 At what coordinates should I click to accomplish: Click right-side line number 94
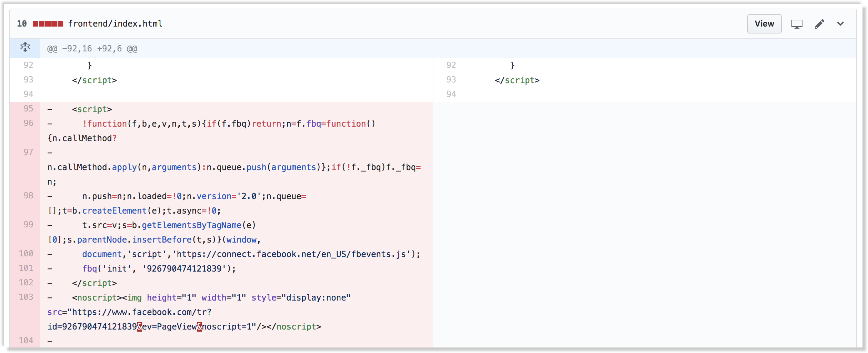(x=451, y=94)
